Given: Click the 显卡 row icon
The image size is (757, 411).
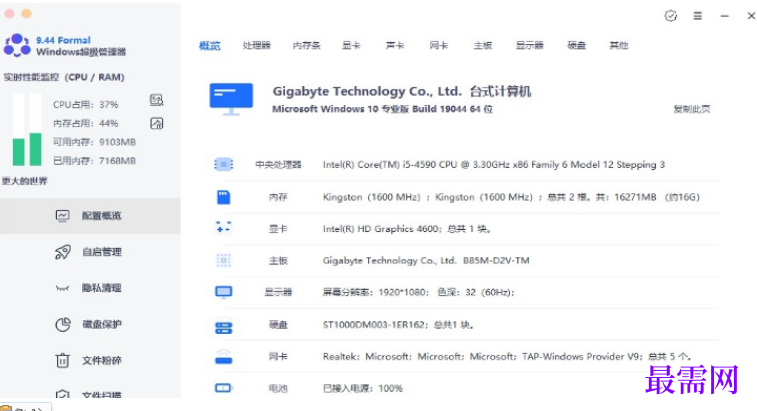Looking at the screenshot, I should click(224, 227).
